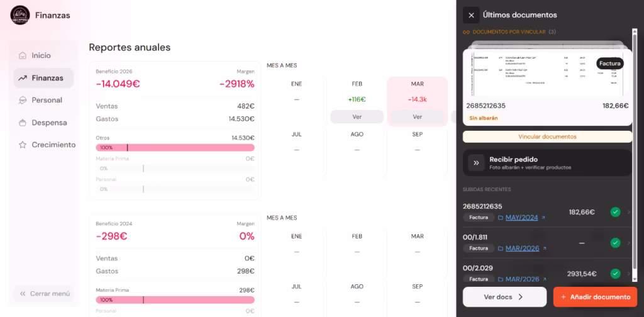The width and height of the screenshot is (644, 317).
Task: Click the restaurant logo next to Finanzas
Action: click(x=20, y=15)
